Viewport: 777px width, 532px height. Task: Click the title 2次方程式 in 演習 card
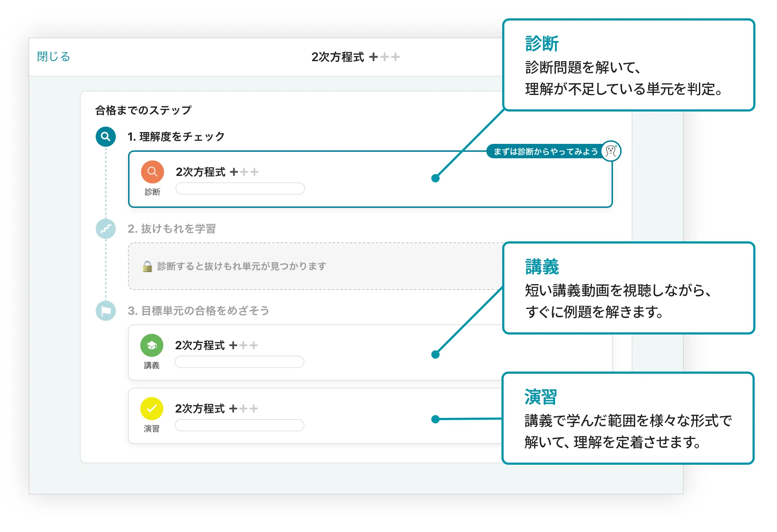click(200, 409)
